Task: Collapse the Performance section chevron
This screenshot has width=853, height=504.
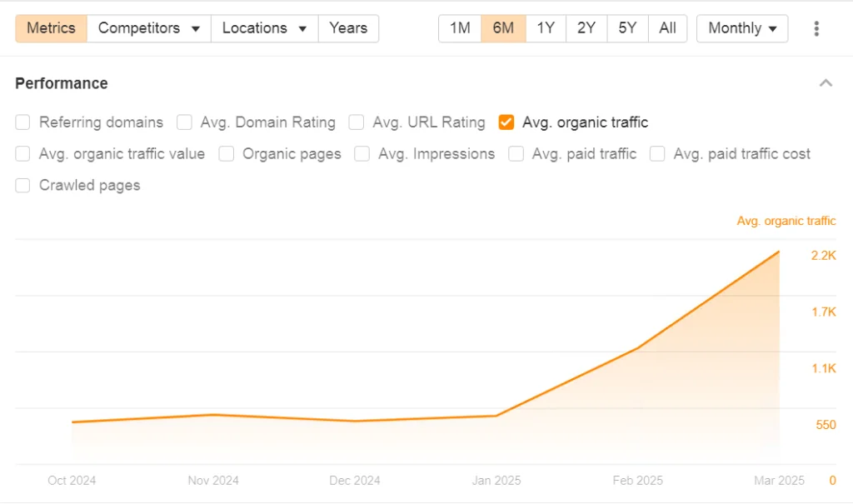Action: coord(826,83)
